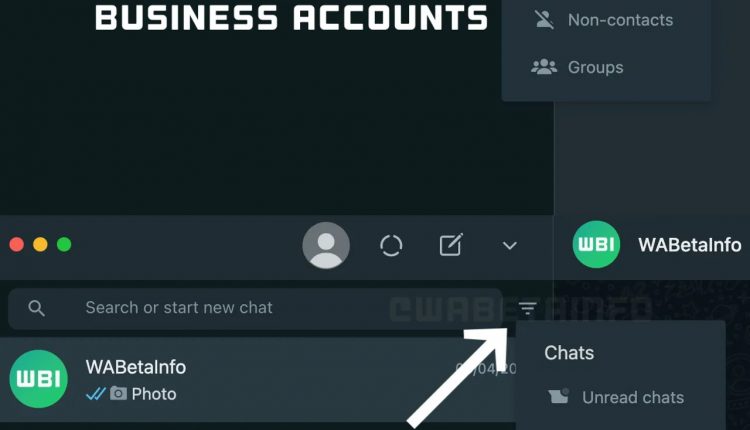The image size is (750, 430).
Task: Open the chat filter icon
Action: tap(527, 308)
